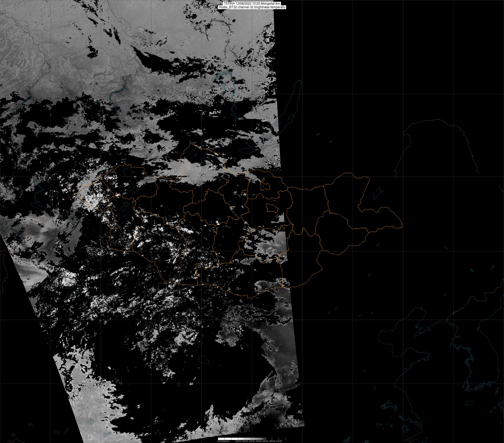Screen dimensions: 504x443
Task: Click the 270.00 colorbar tick label
Action: pos(252,441)
